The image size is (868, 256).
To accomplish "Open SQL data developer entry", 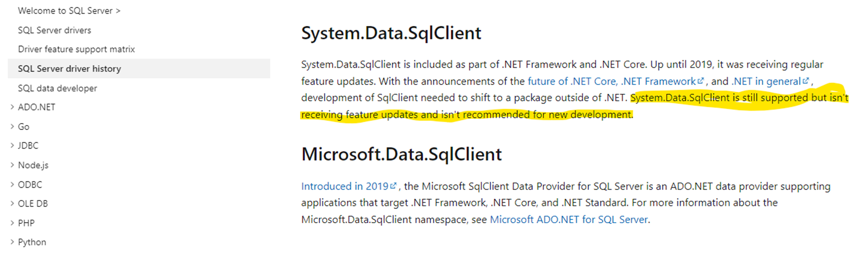I will (x=57, y=88).
